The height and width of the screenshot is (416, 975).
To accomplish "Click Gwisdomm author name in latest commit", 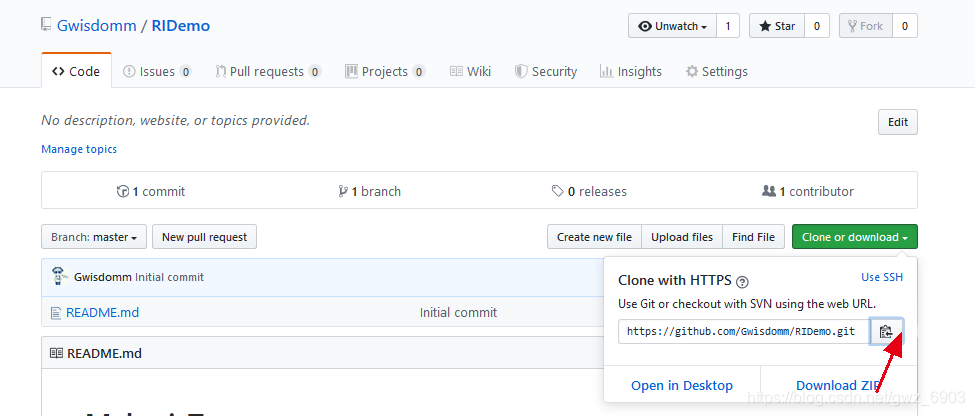I will pyautogui.click(x=103, y=277).
